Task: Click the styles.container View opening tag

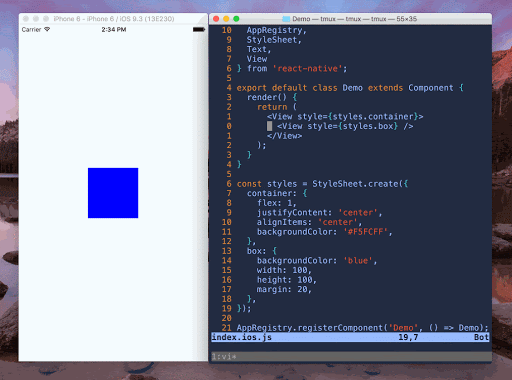Action: click(345, 117)
